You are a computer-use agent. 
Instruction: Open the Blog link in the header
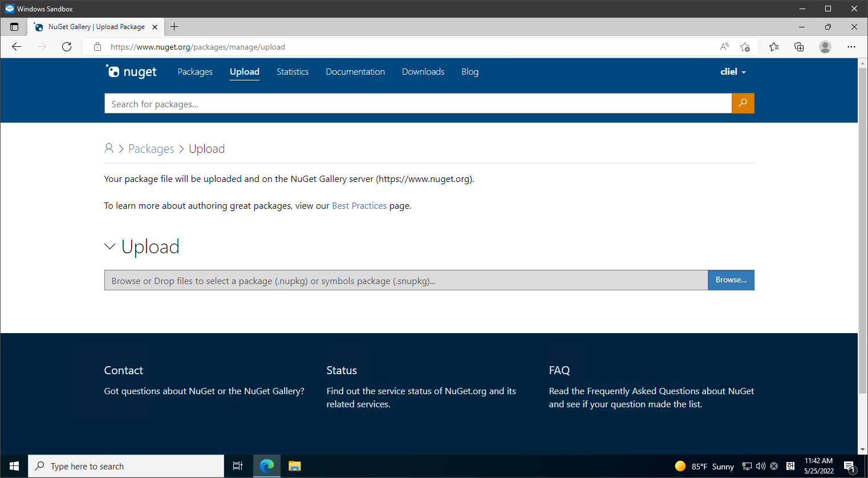[x=470, y=71]
